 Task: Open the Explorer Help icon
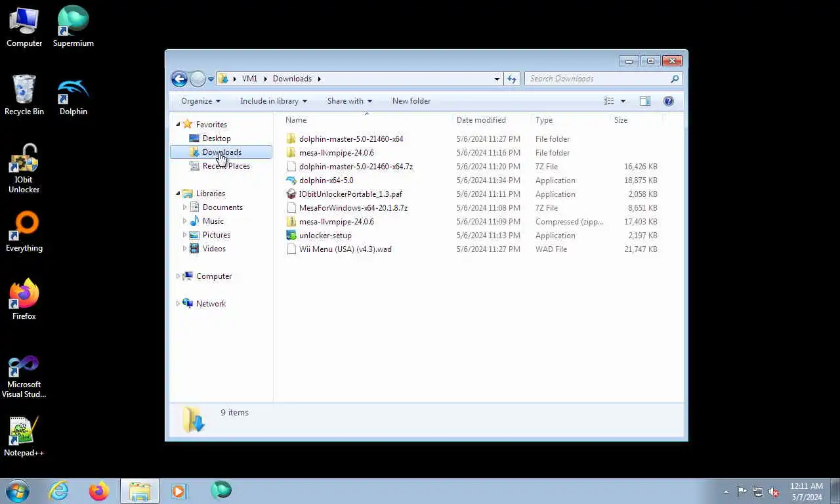(x=669, y=101)
